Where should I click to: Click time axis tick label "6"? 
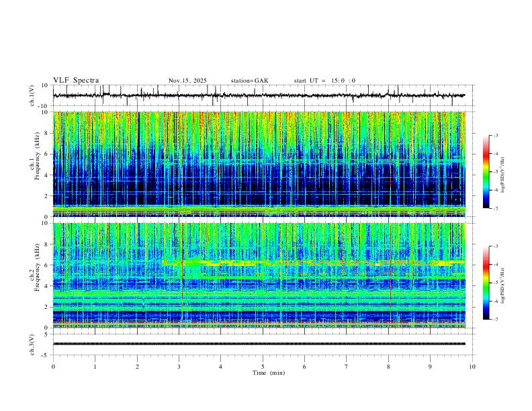coord(304,367)
